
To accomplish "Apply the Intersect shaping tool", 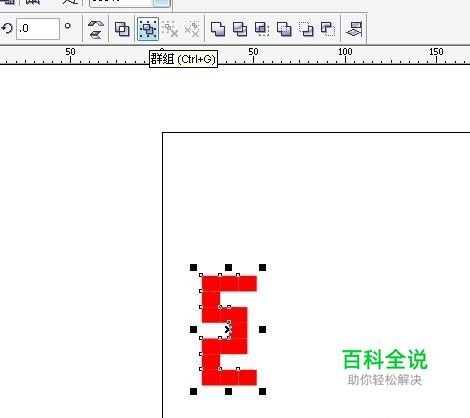I will coord(262,29).
